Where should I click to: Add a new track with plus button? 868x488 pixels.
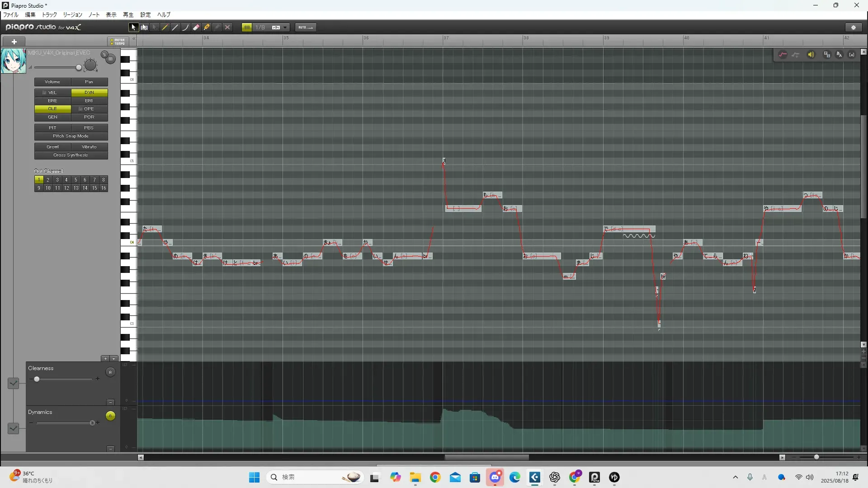[14, 42]
